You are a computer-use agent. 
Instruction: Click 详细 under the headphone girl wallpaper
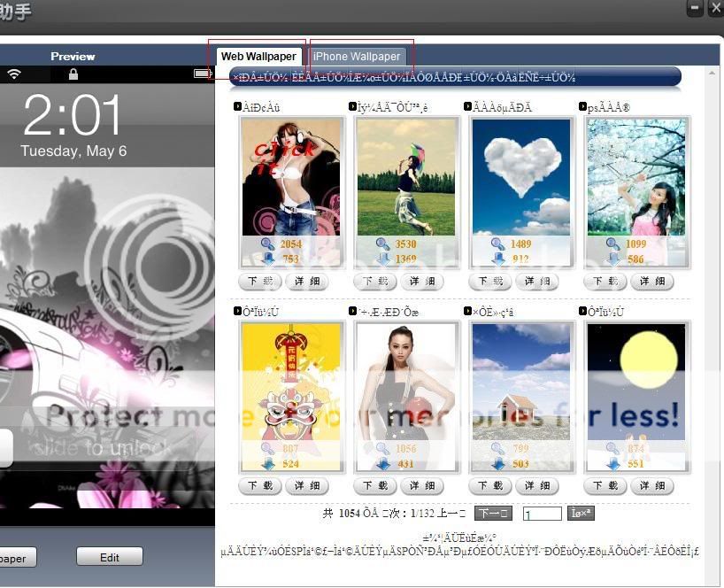[307, 282]
